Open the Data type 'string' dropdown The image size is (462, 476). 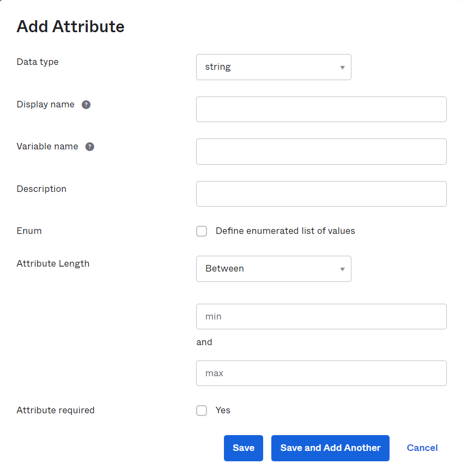[273, 67]
